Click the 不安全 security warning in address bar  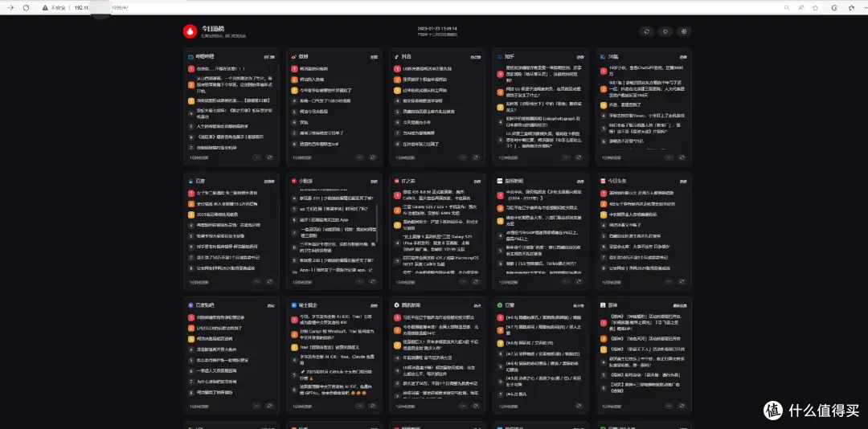pyautogui.click(x=54, y=8)
